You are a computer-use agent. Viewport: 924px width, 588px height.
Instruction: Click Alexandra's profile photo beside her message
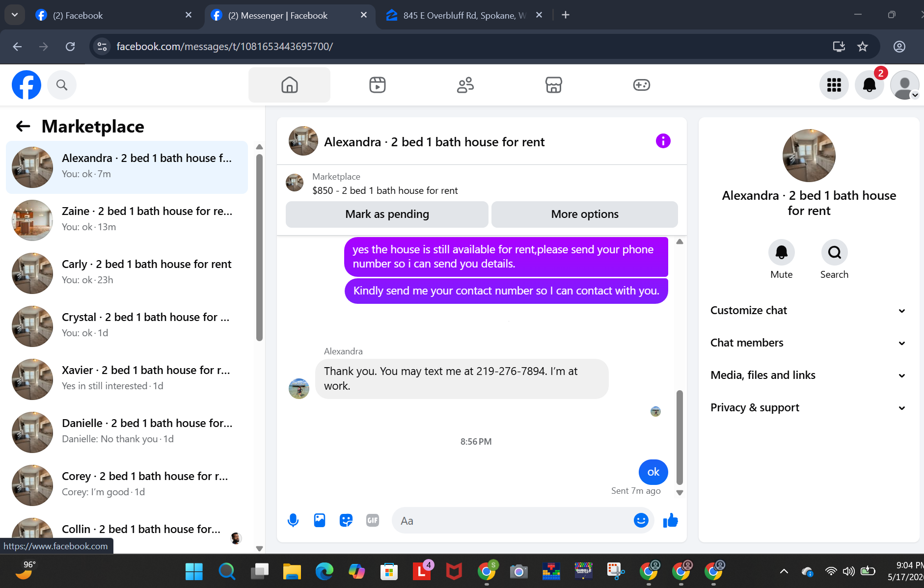[299, 389]
